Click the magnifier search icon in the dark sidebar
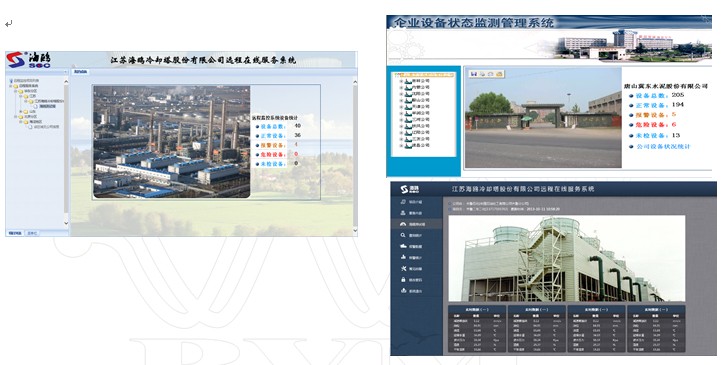This screenshot has height=365, width=722. click(403, 235)
